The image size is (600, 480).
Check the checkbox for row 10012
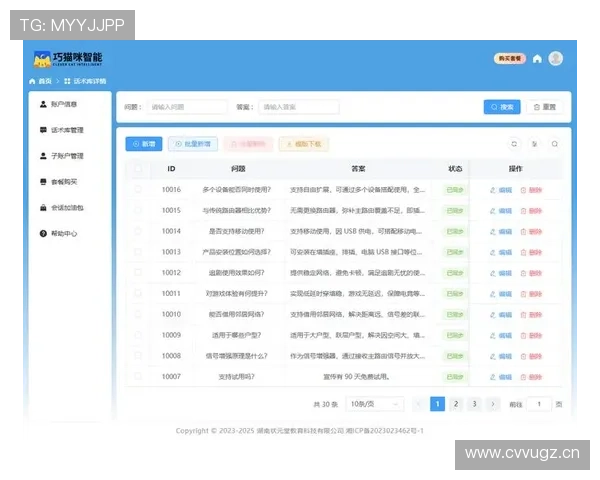click(x=138, y=272)
